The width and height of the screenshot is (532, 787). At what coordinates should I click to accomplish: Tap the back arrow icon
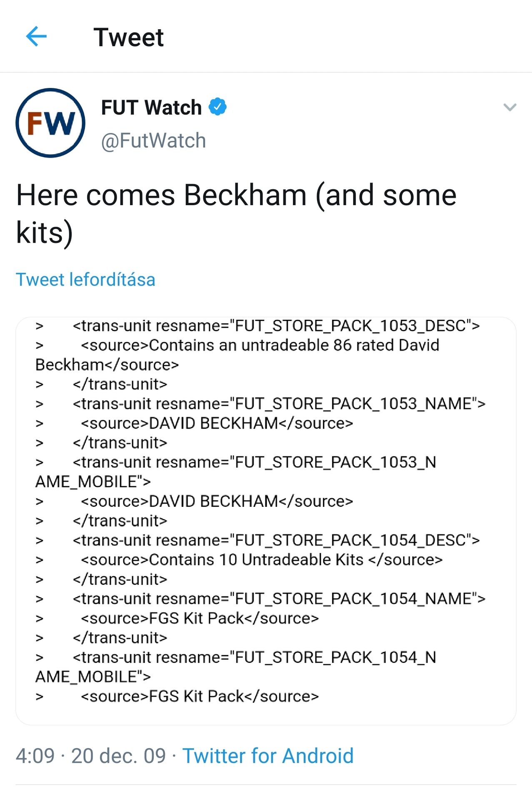point(36,37)
